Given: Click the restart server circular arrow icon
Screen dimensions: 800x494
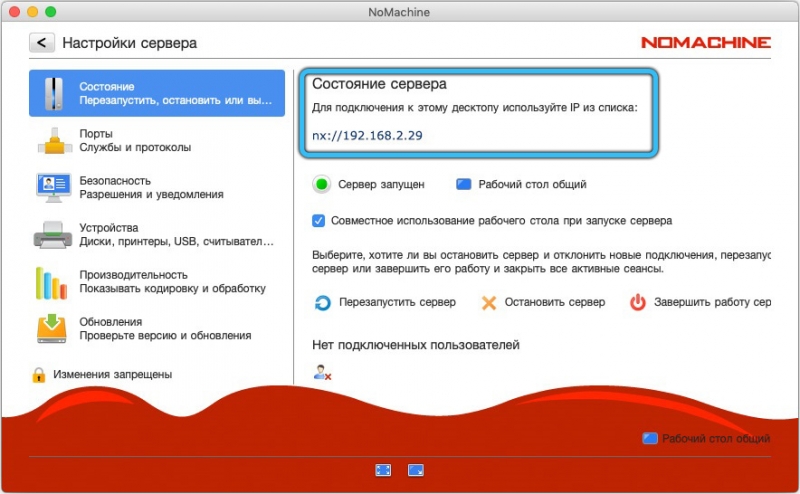Looking at the screenshot, I should point(322,303).
